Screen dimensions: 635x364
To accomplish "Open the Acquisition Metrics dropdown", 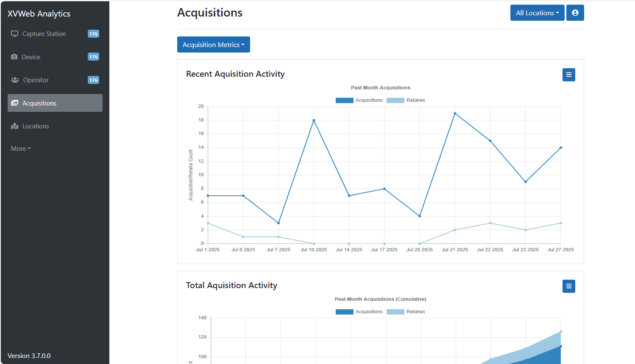I will (x=213, y=44).
